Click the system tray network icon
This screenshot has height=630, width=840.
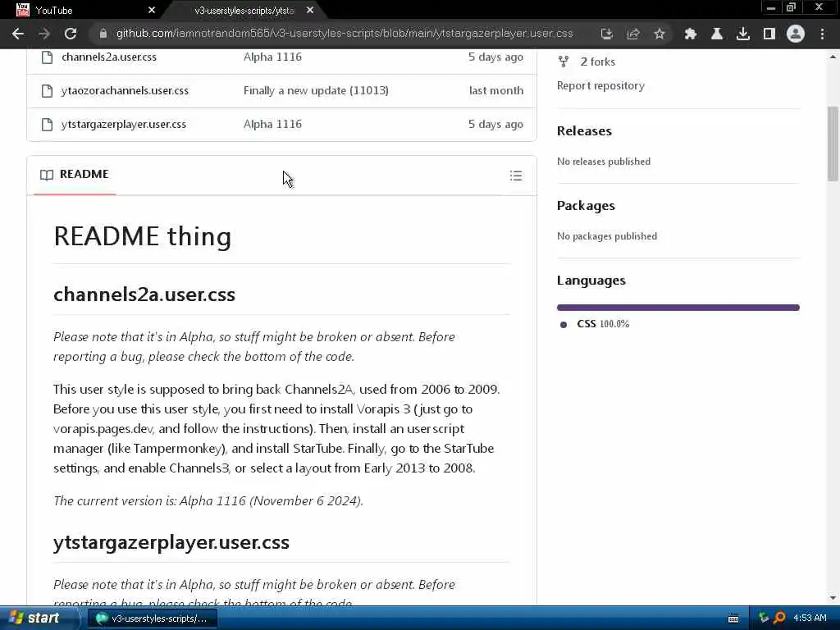(764, 619)
